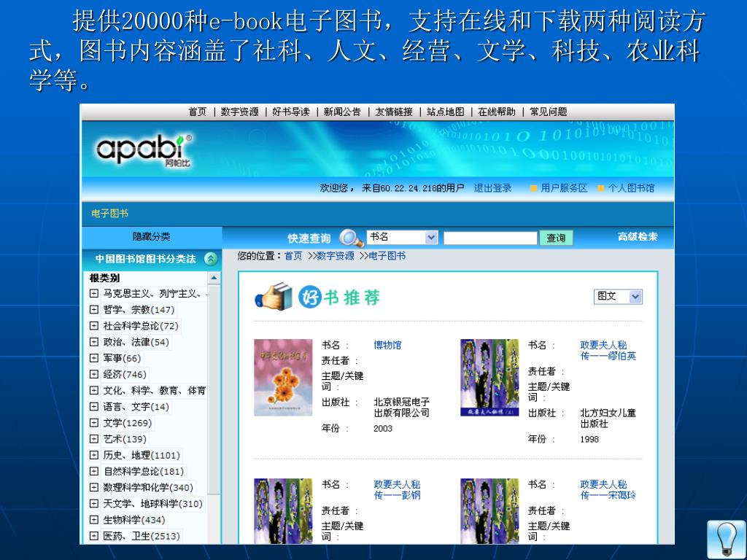The width and height of the screenshot is (747, 560).
Task: Open the 个人图书馆 link
Action: (x=631, y=188)
